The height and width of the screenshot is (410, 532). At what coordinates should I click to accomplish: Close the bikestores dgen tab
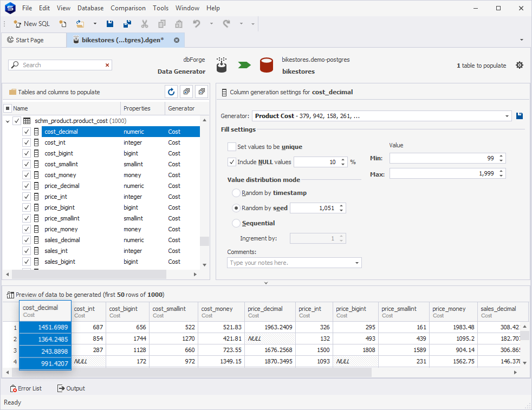[x=177, y=40]
